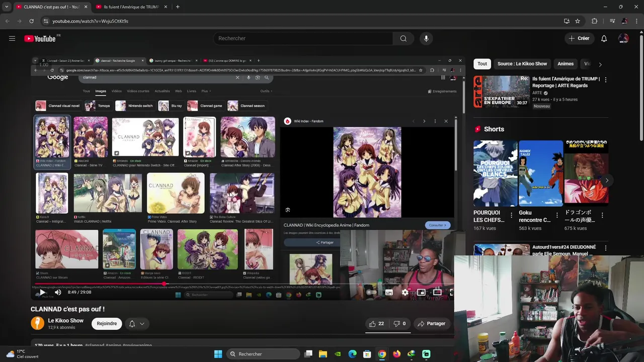This screenshot has width=644, height=362.
Task: Go back in browser history
Action: click(7, 21)
